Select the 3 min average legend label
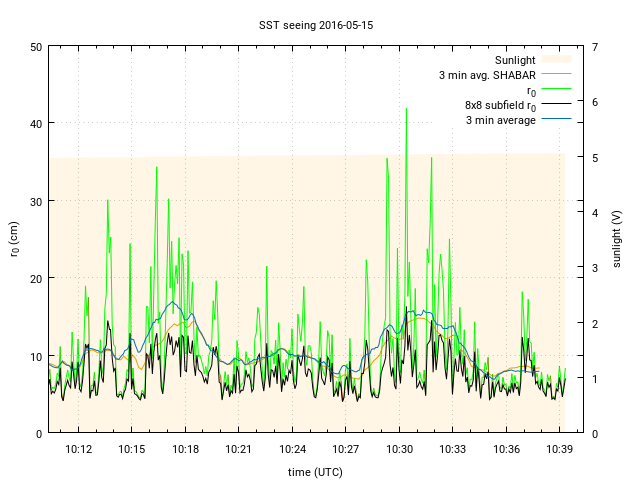 [500, 120]
